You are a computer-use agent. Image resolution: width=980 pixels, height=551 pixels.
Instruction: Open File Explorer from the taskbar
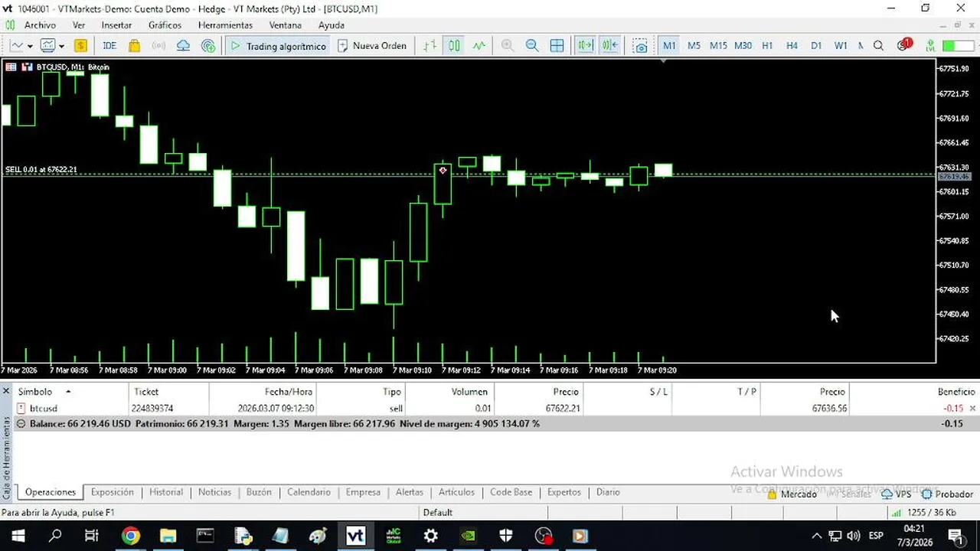pyautogui.click(x=168, y=536)
